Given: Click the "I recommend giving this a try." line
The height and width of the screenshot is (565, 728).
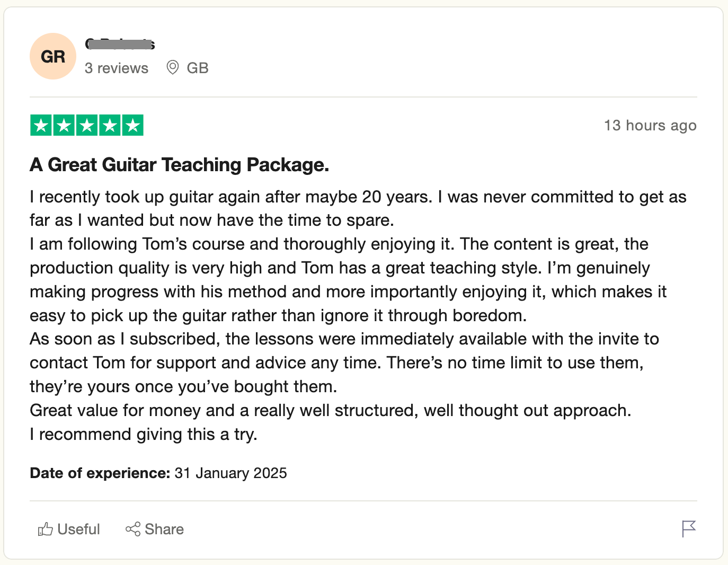Looking at the screenshot, I should pos(144,434).
